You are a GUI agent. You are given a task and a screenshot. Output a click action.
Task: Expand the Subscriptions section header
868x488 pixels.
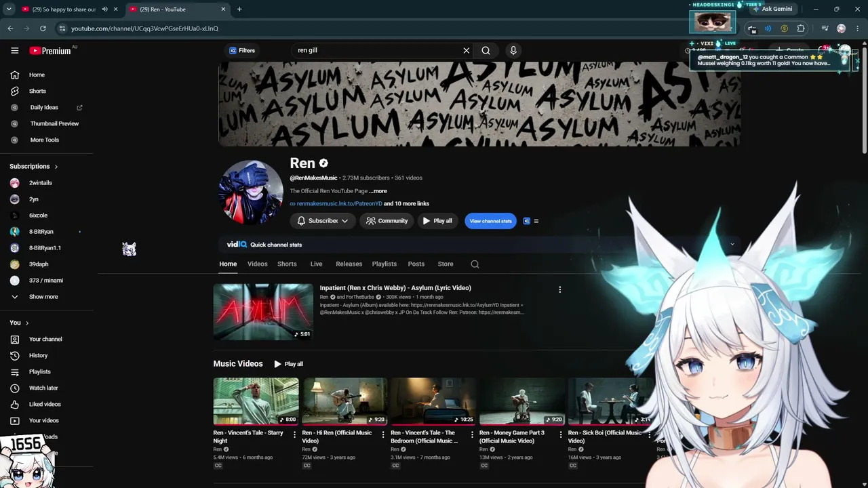pyautogui.click(x=34, y=167)
